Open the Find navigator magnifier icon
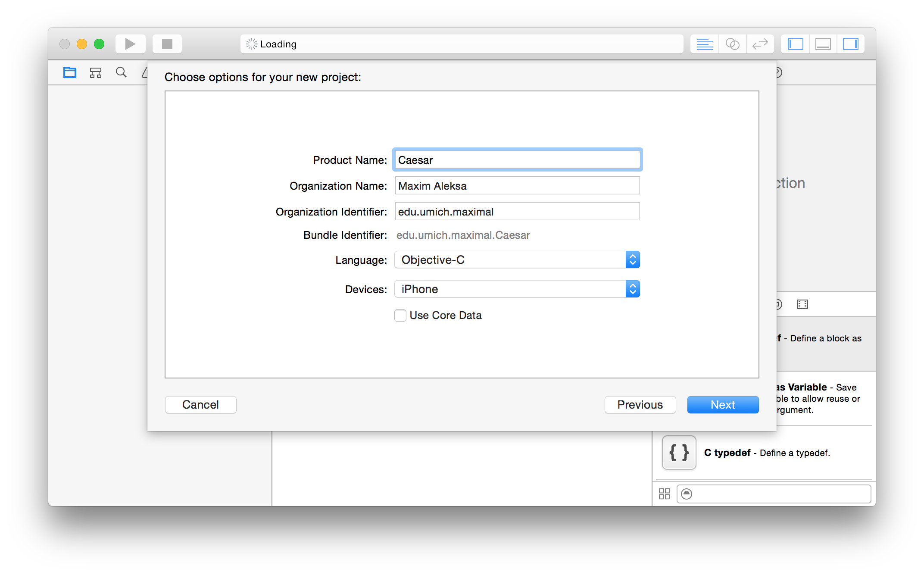The height and width of the screenshot is (575, 924). click(x=122, y=72)
